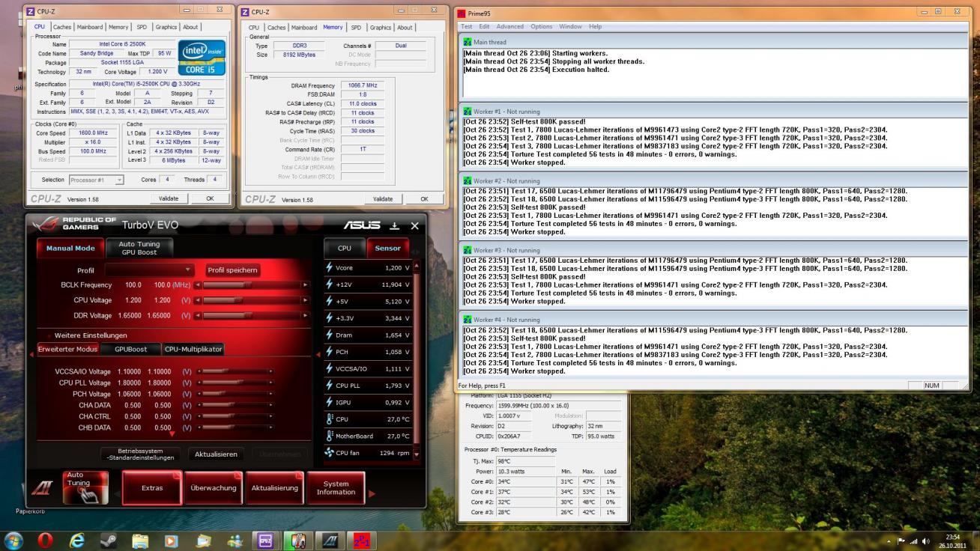Click the CPU PLL sensor icon
Screen dimensions: 980x551
(x=329, y=386)
